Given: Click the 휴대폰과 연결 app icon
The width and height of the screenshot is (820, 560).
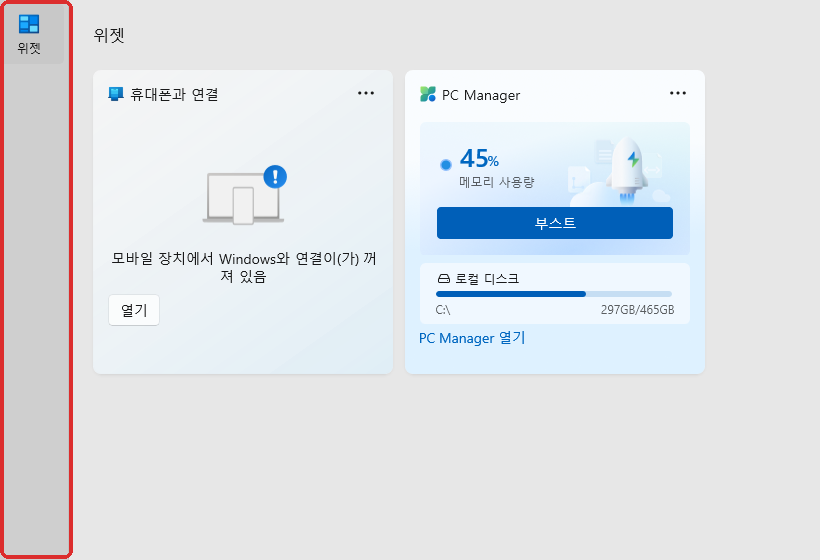Looking at the screenshot, I should [x=116, y=94].
